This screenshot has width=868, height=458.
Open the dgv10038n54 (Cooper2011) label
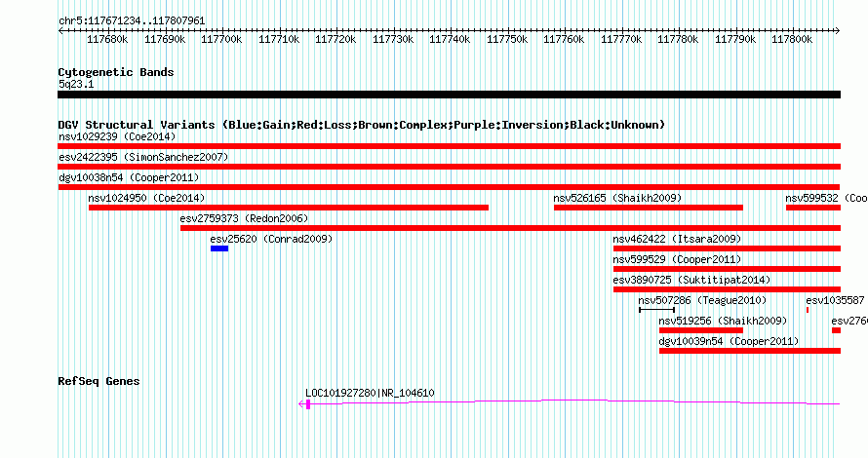(x=129, y=177)
